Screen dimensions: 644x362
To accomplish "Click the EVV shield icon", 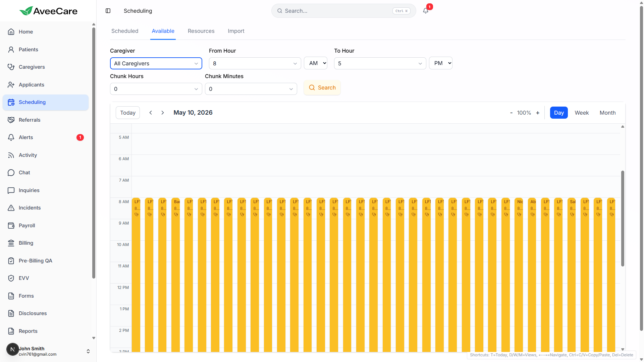I will pyautogui.click(x=11, y=278).
